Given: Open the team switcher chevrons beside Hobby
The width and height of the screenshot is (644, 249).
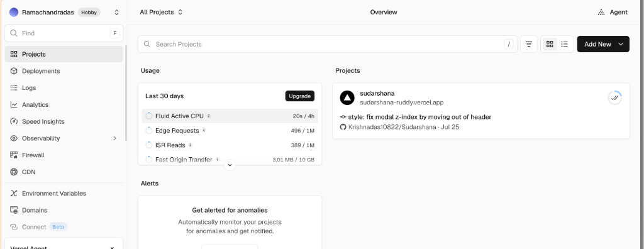Looking at the screenshot, I should pyautogui.click(x=116, y=13).
